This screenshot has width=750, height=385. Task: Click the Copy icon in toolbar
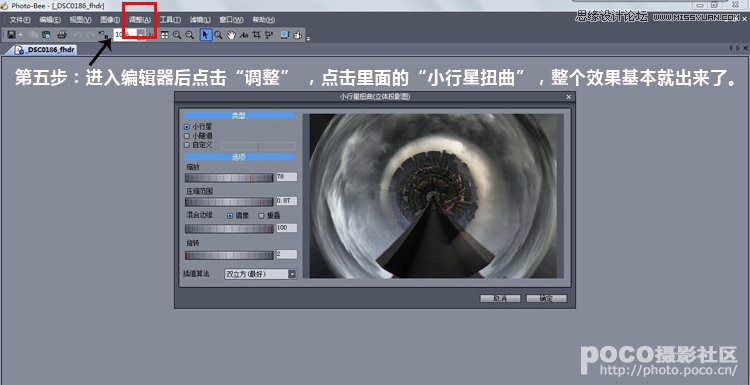(x=33, y=34)
